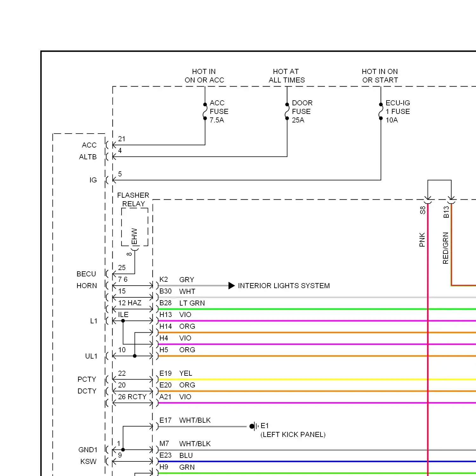Click the H5 ORG wire label
The image size is (476, 476).
(177, 350)
